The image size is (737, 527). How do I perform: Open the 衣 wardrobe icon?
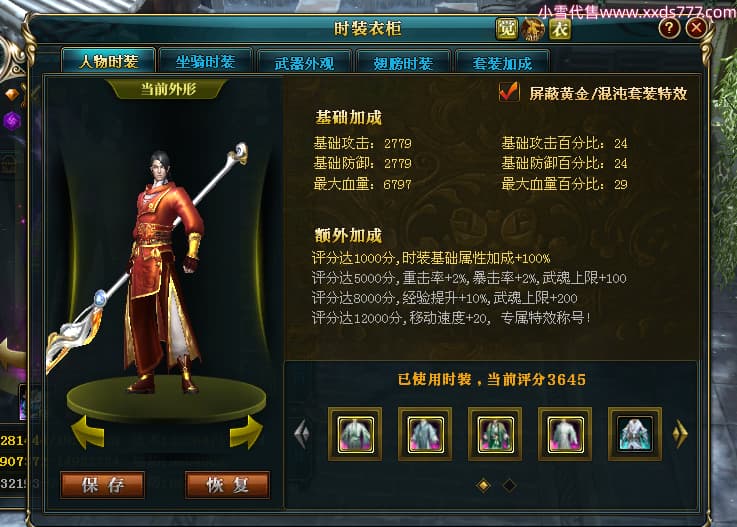click(560, 29)
